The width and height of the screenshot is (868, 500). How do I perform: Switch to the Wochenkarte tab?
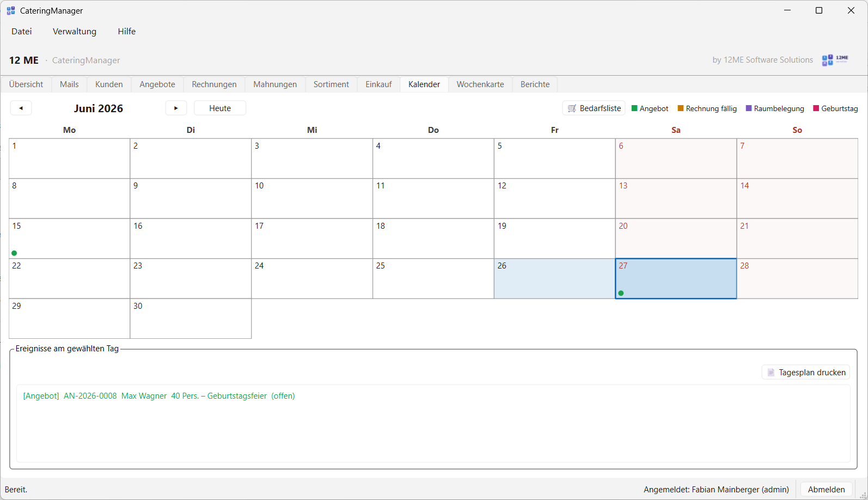pos(480,84)
